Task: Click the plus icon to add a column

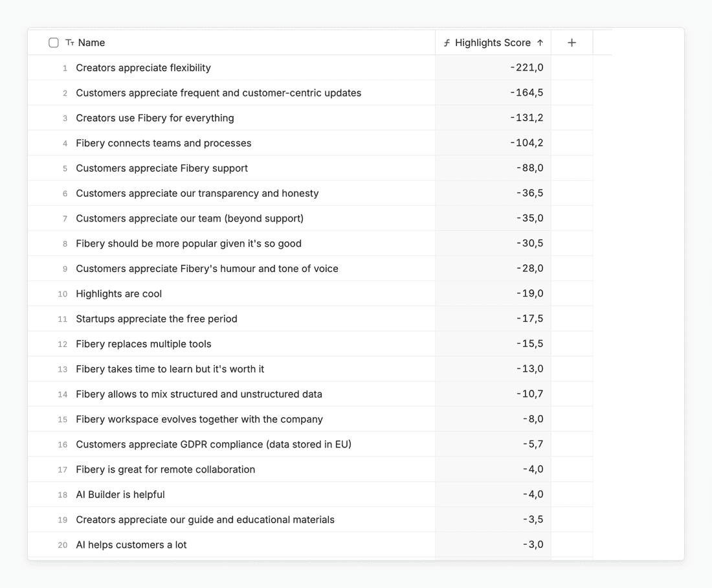Action: 572,43
